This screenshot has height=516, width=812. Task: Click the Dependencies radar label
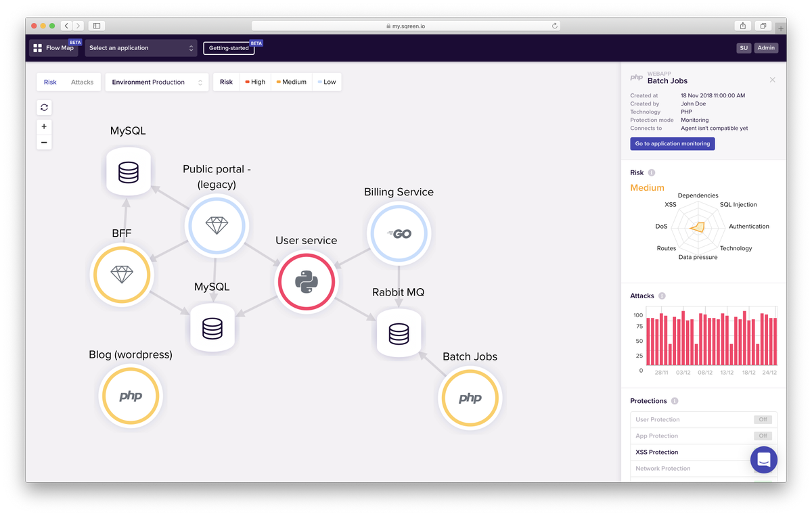click(698, 195)
